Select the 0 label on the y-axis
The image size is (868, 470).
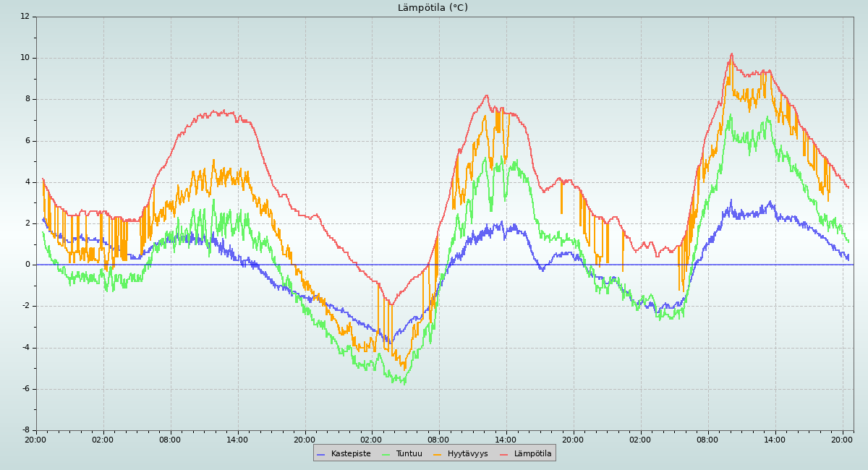pos(27,265)
